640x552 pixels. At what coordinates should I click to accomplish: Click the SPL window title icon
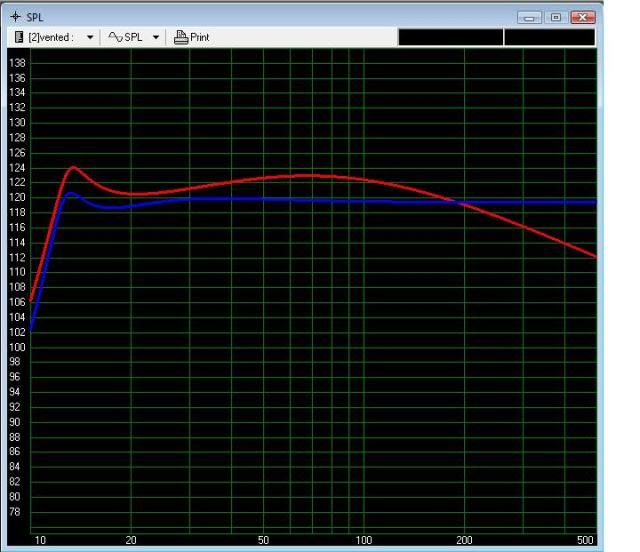tap(16, 17)
